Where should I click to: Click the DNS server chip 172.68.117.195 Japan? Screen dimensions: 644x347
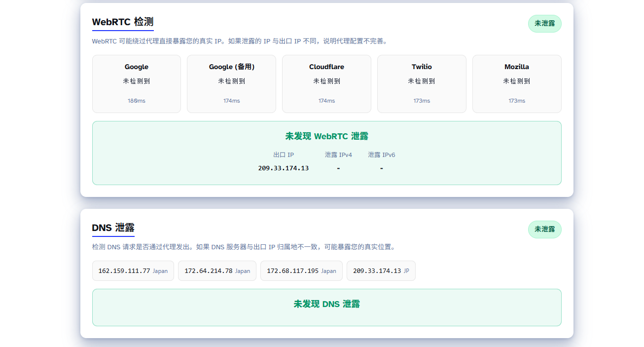[301, 271]
